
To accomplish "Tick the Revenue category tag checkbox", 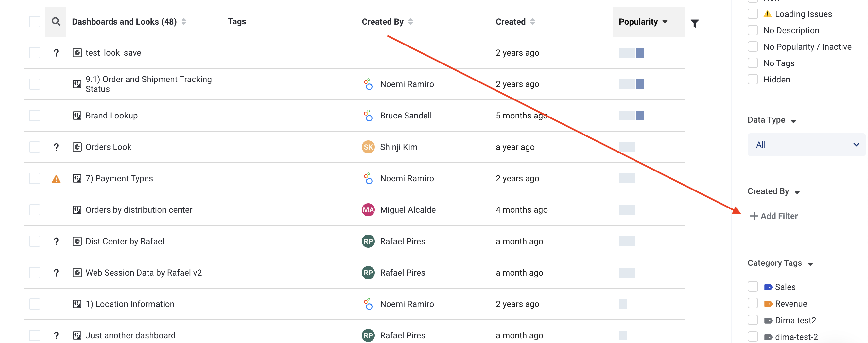I will point(753,303).
